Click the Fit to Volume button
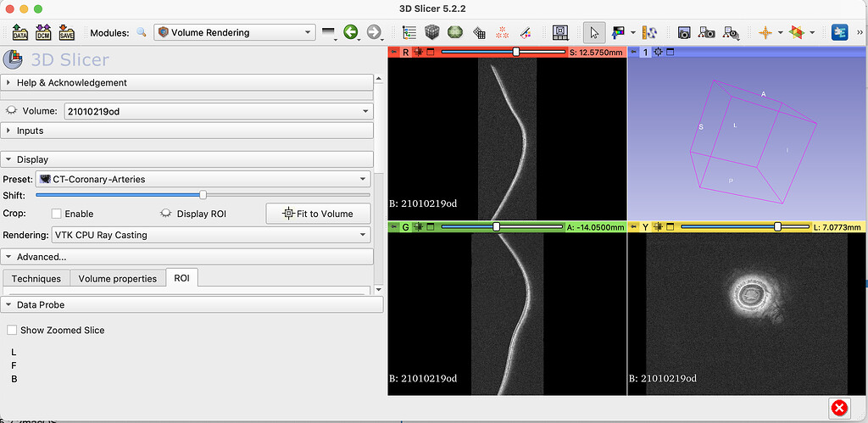This screenshot has width=868, height=423. [318, 214]
